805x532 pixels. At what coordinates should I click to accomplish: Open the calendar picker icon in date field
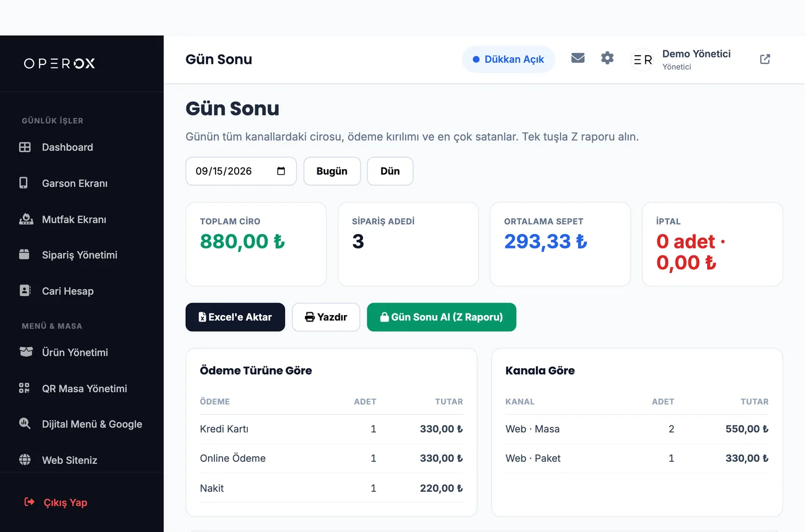coord(281,171)
